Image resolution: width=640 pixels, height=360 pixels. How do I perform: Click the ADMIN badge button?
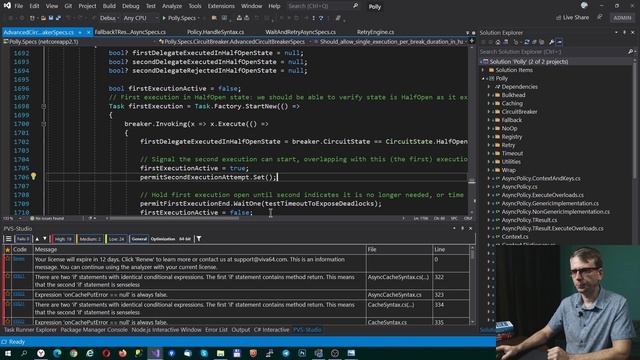(622, 18)
